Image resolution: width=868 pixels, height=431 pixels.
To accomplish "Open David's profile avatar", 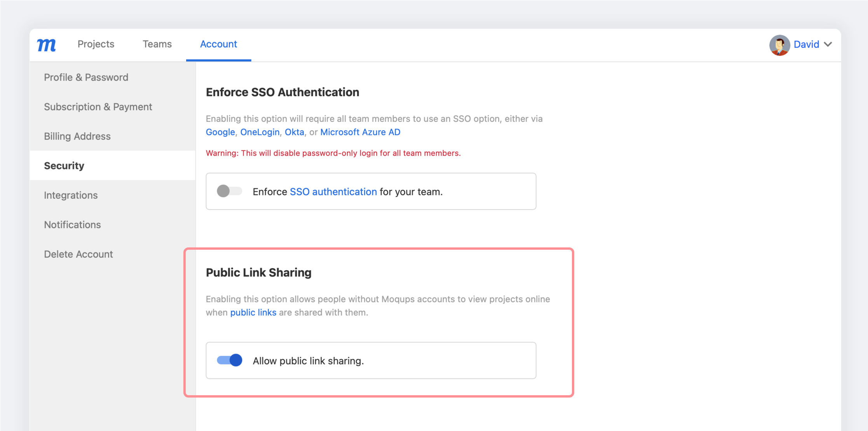I will [779, 45].
